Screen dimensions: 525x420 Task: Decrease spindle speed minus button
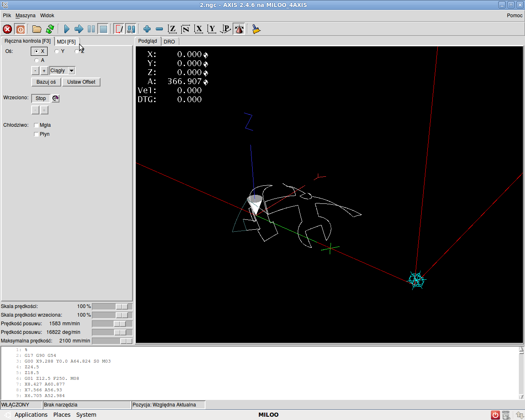tap(35, 110)
